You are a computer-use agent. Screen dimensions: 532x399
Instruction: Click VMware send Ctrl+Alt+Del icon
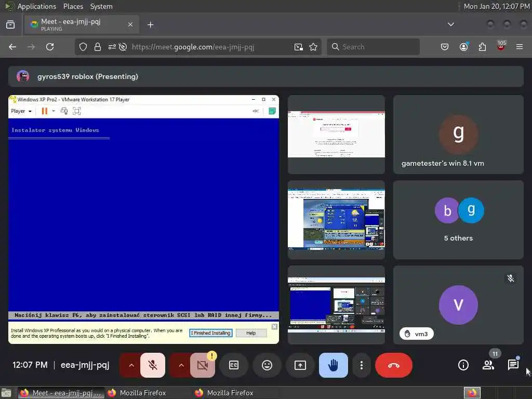tap(64, 111)
